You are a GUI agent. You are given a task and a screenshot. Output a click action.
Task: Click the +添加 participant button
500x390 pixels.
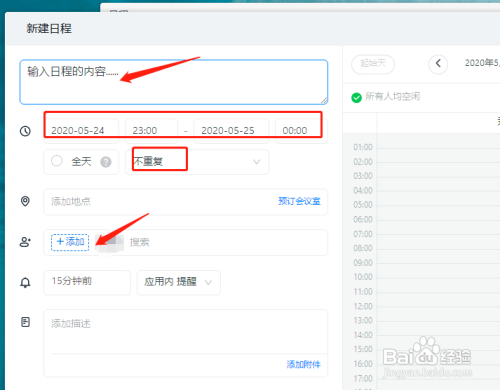[70, 242]
